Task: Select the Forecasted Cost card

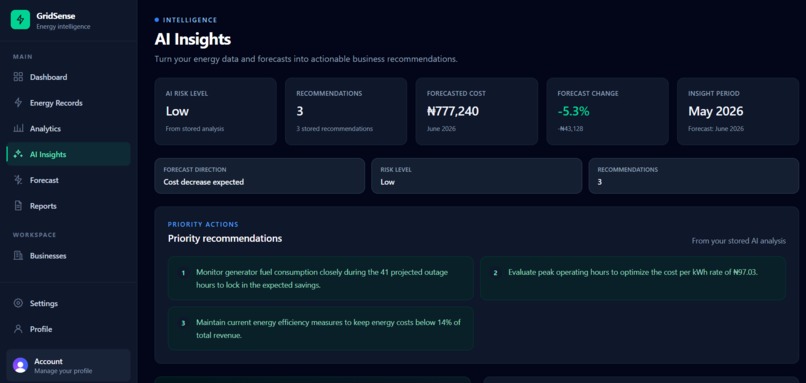Action: click(x=477, y=111)
